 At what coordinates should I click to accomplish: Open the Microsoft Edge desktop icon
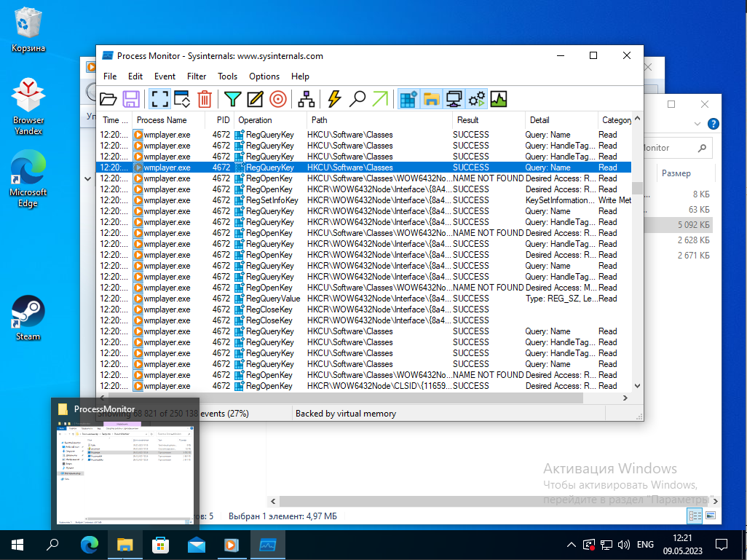tap(28, 179)
